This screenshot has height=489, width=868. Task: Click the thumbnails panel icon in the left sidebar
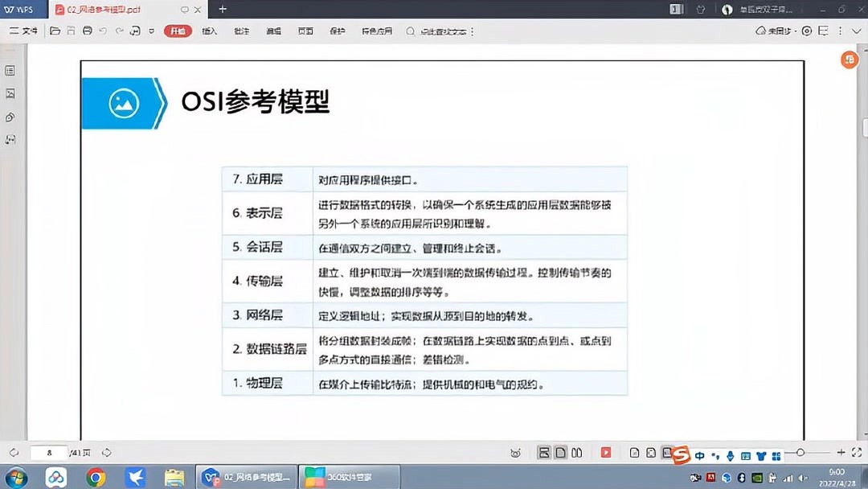pyautogui.click(x=10, y=93)
